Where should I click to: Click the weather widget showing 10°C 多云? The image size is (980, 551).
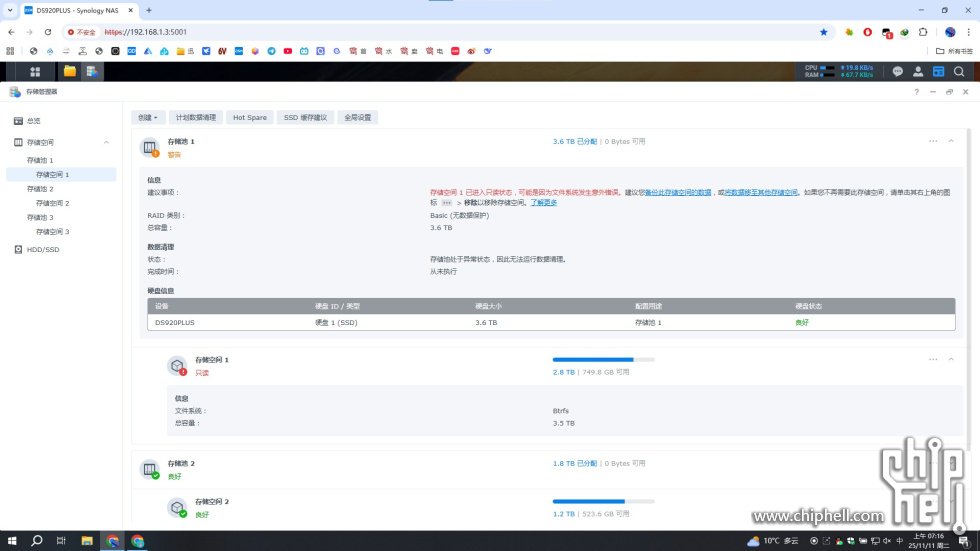point(773,540)
